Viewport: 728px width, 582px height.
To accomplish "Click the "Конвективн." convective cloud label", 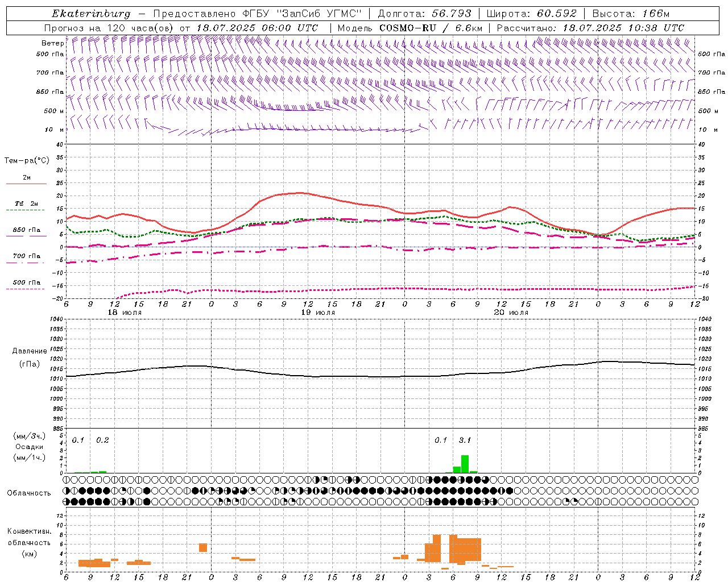I will pos(30,531).
